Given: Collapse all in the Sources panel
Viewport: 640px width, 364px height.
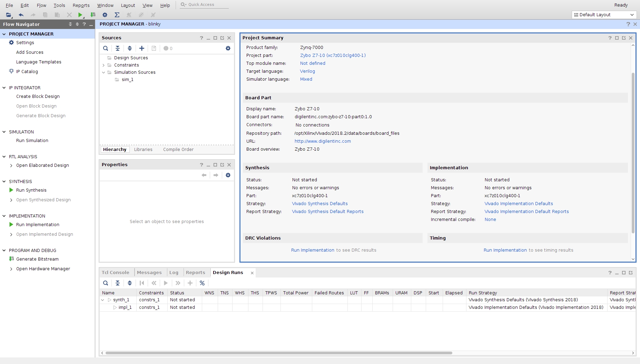Looking at the screenshot, I should coord(118,48).
